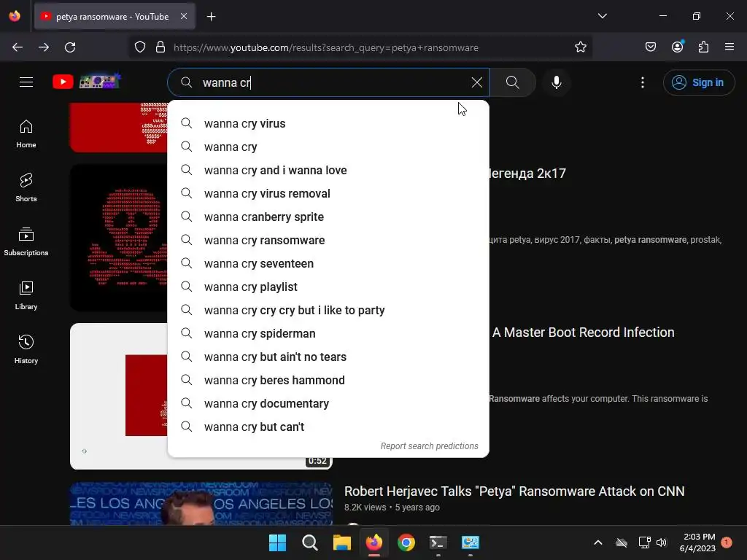Screen dimensions: 747x560
Task: Click inside the YouTube search input field
Action: (329, 82)
